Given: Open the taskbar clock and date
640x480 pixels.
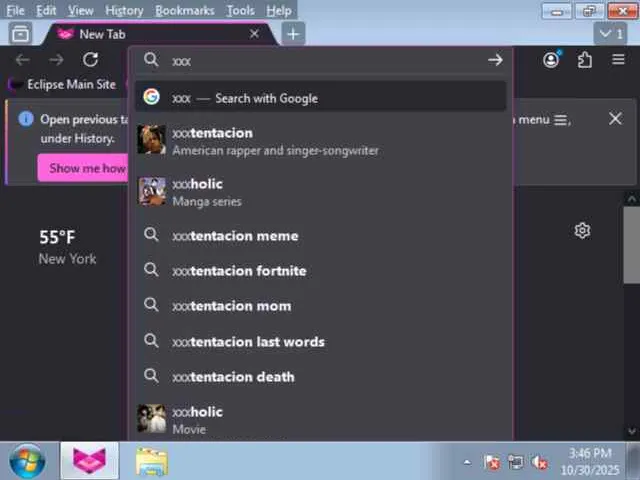Looking at the screenshot, I should click(590, 462).
